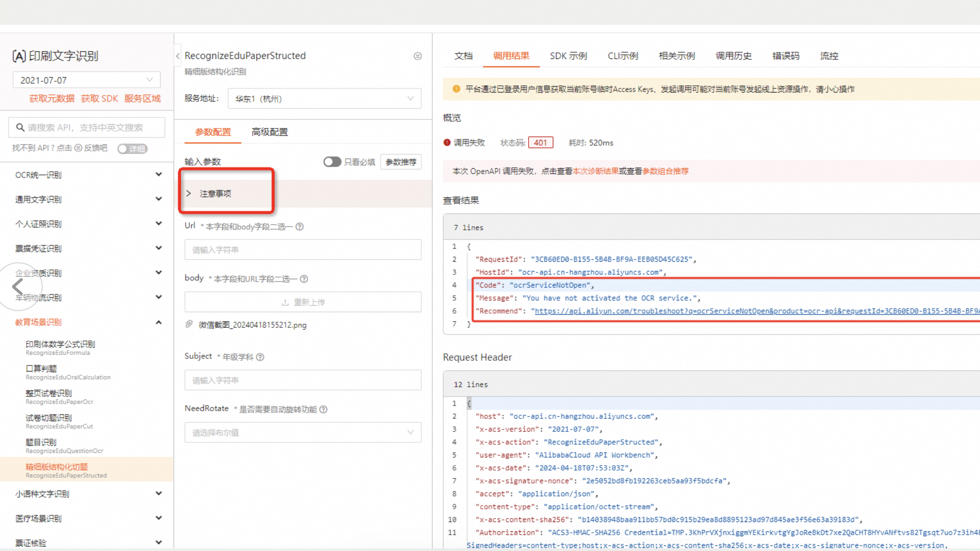Viewport: 980px width, 551px height.
Task: Click the 参数推荐 button
Action: click(x=401, y=162)
